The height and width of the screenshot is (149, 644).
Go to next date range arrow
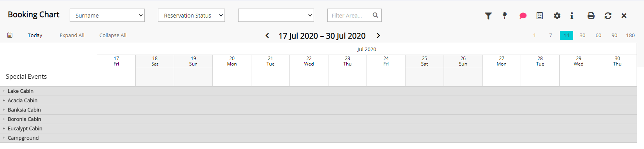[x=378, y=35]
